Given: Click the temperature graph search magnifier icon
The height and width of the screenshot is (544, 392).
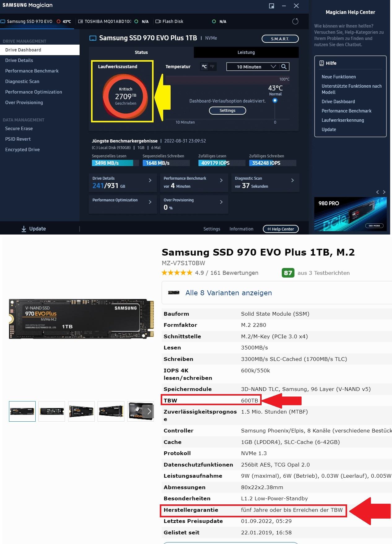Looking at the screenshot, I should pos(284,67).
